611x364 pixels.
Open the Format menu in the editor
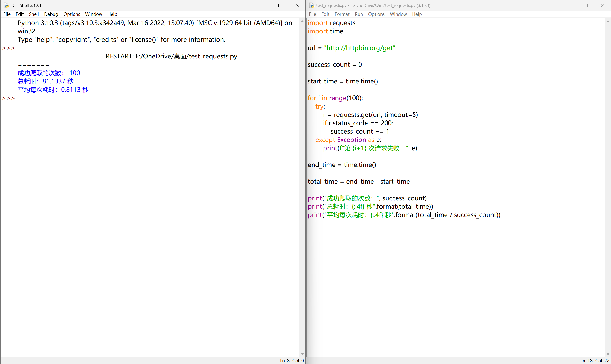click(342, 14)
